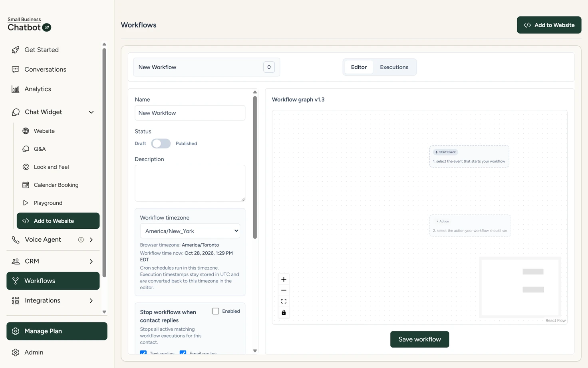Toggle workflow status Draft to Published
Image resolution: width=588 pixels, height=368 pixels.
point(161,144)
